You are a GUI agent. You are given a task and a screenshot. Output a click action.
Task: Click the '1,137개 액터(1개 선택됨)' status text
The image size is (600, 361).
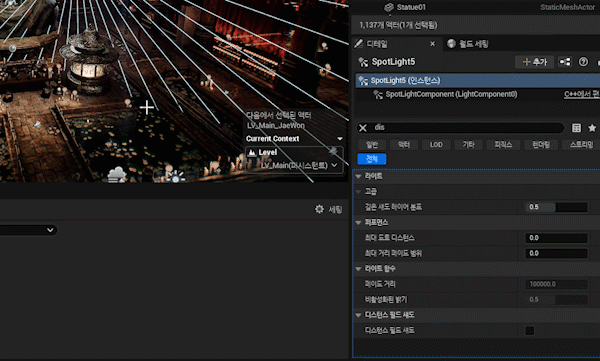coord(398,25)
